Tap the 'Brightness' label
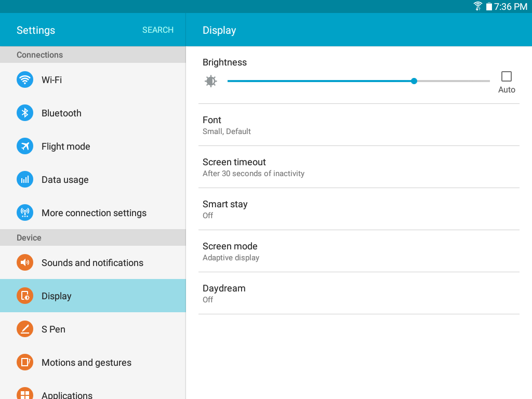532x399 pixels. 224,62
